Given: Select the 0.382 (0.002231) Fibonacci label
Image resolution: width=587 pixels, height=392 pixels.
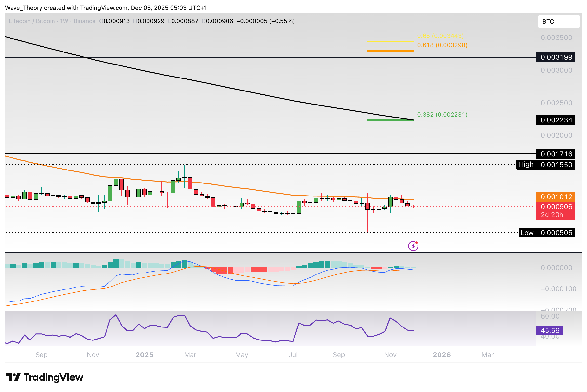Looking at the screenshot, I should pos(442,115).
